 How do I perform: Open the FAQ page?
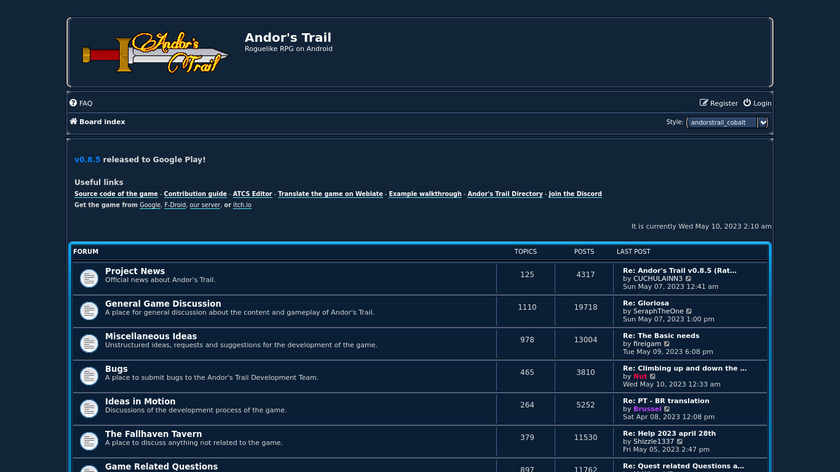click(x=86, y=103)
